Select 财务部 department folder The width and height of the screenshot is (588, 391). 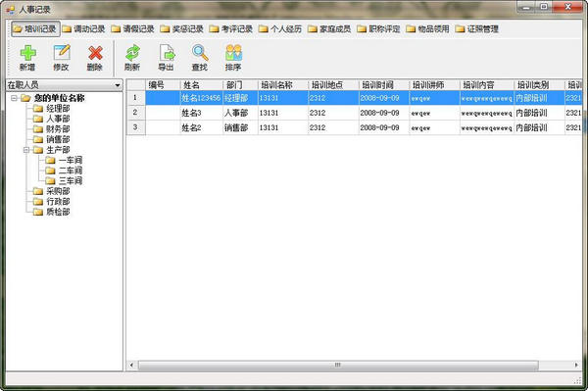pos(58,129)
